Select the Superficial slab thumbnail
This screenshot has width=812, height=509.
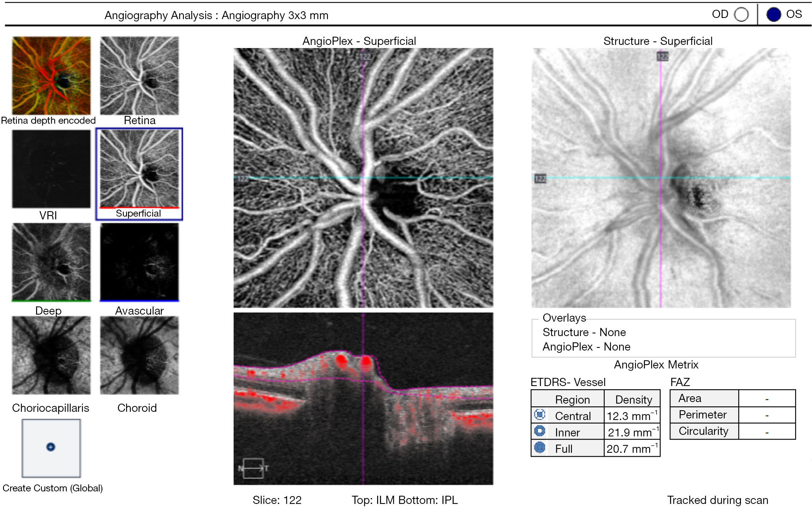139,169
